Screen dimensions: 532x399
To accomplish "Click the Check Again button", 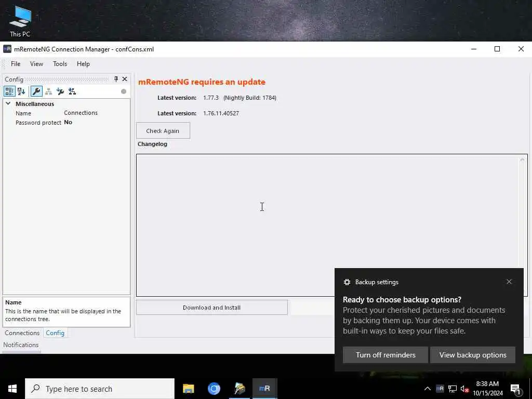I will coord(163,130).
